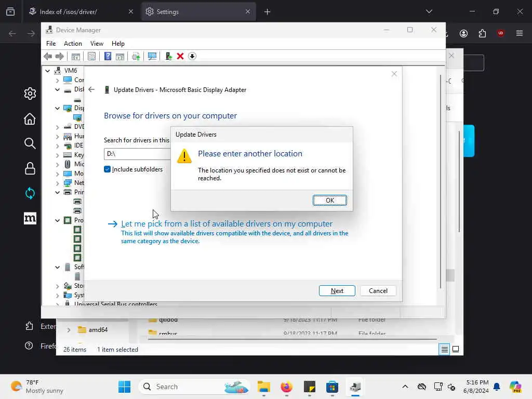Screen dimensions: 532x399
Task: Click the Next button in driver wizard
Action: [337, 291]
